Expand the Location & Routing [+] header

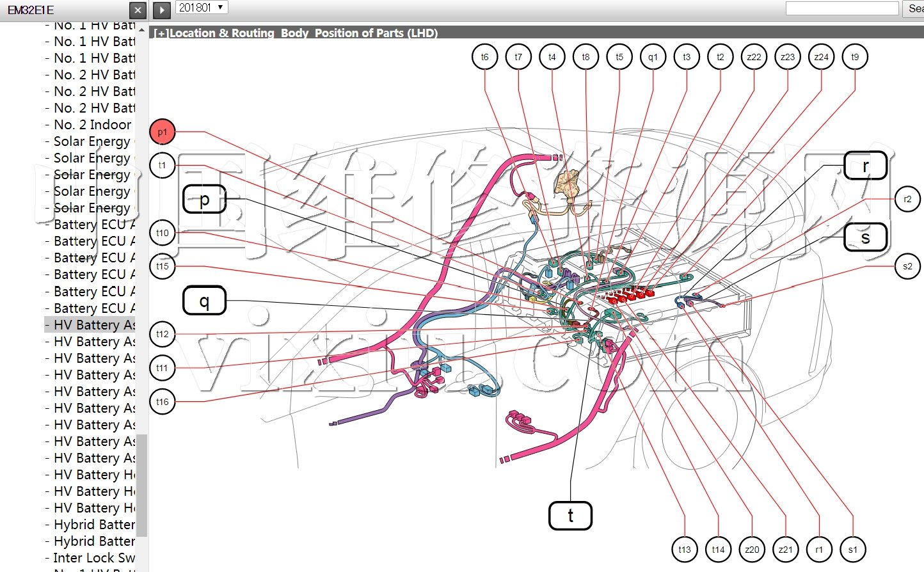click(161, 33)
